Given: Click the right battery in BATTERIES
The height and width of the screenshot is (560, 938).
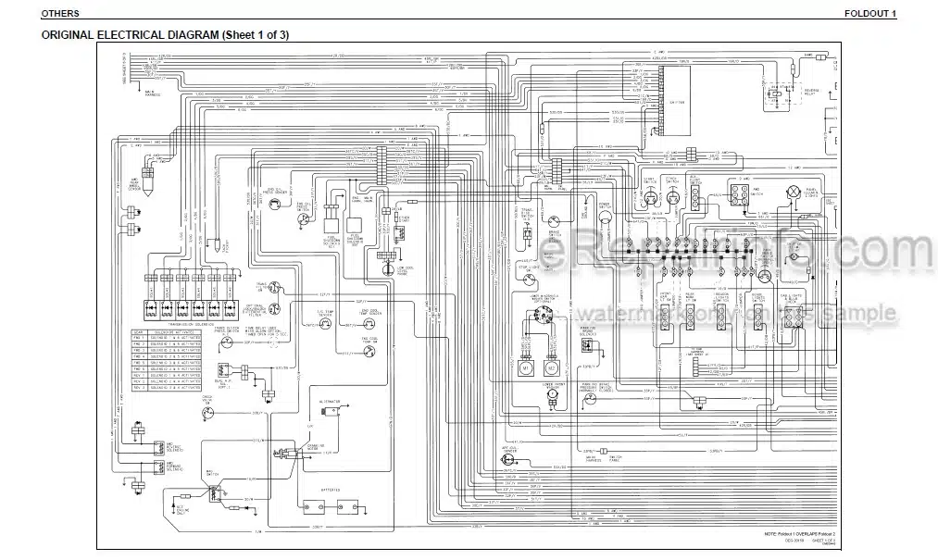Looking at the screenshot, I should pyautogui.click(x=347, y=506).
